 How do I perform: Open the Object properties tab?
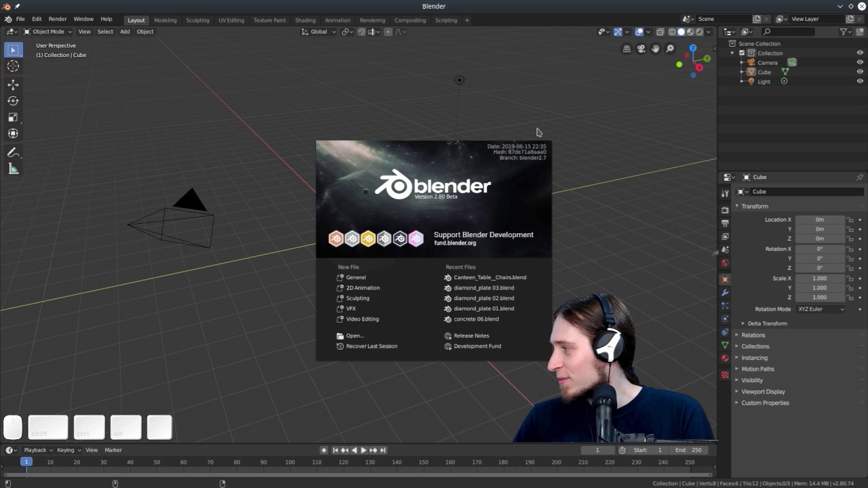tap(725, 279)
